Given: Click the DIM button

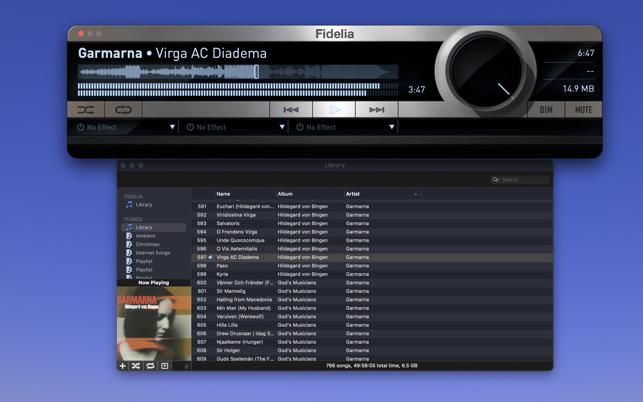Looking at the screenshot, I should point(546,110).
